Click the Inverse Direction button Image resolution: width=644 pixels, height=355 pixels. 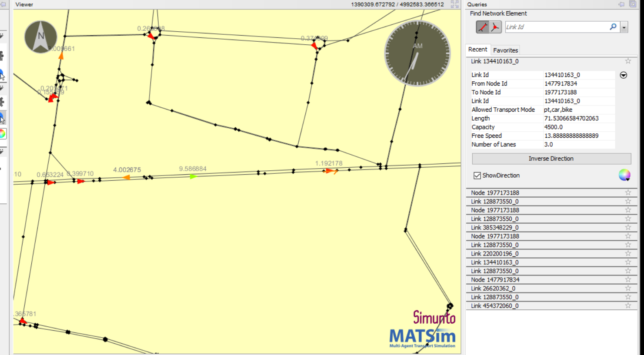coord(551,159)
